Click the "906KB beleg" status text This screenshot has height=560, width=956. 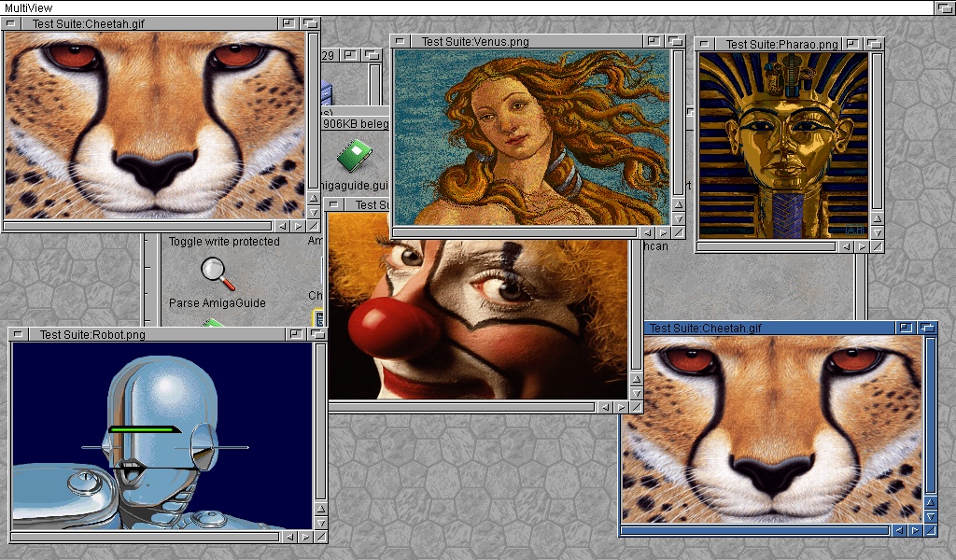pyautogui.click(x=356, y=124)
